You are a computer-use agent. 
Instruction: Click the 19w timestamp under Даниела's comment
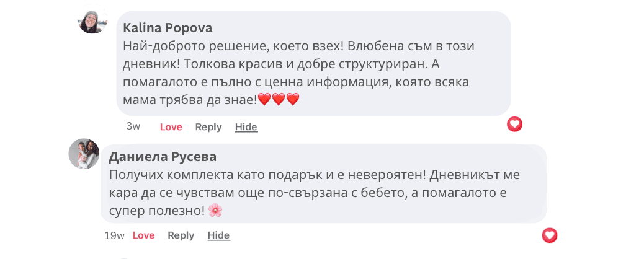tap(114, 235)
